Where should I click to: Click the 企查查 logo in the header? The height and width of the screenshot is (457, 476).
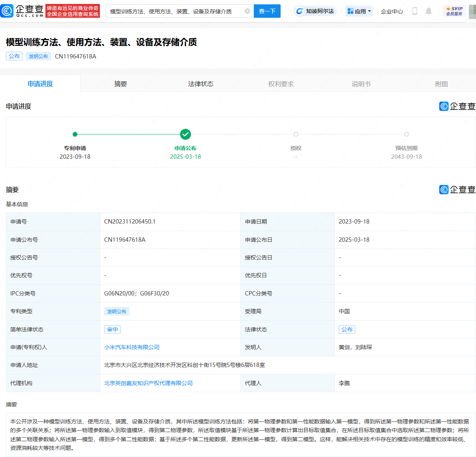[22, 11]
